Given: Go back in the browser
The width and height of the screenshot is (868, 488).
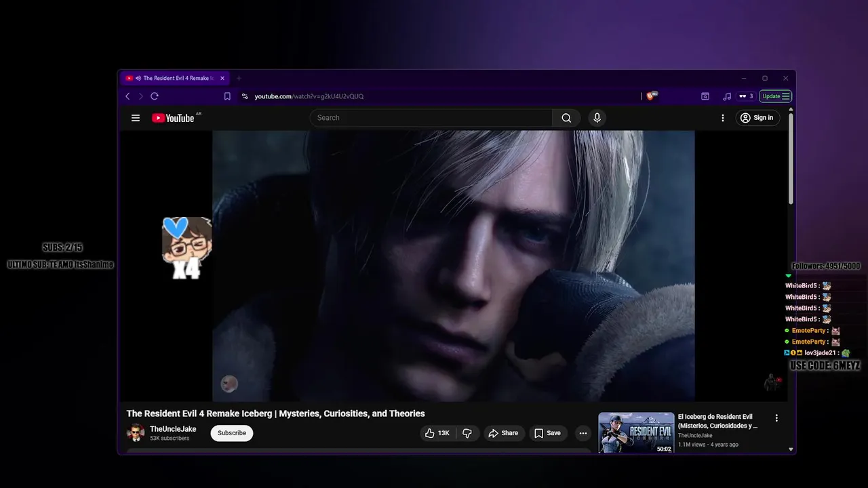Looking at the screenshot, I should 127,96.
